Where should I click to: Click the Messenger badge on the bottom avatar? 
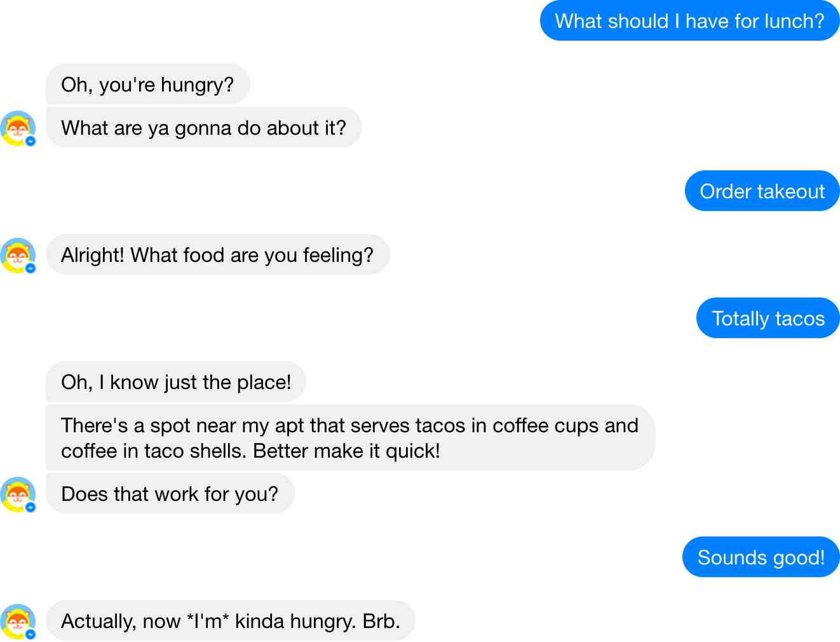click(x=29, y=634)
